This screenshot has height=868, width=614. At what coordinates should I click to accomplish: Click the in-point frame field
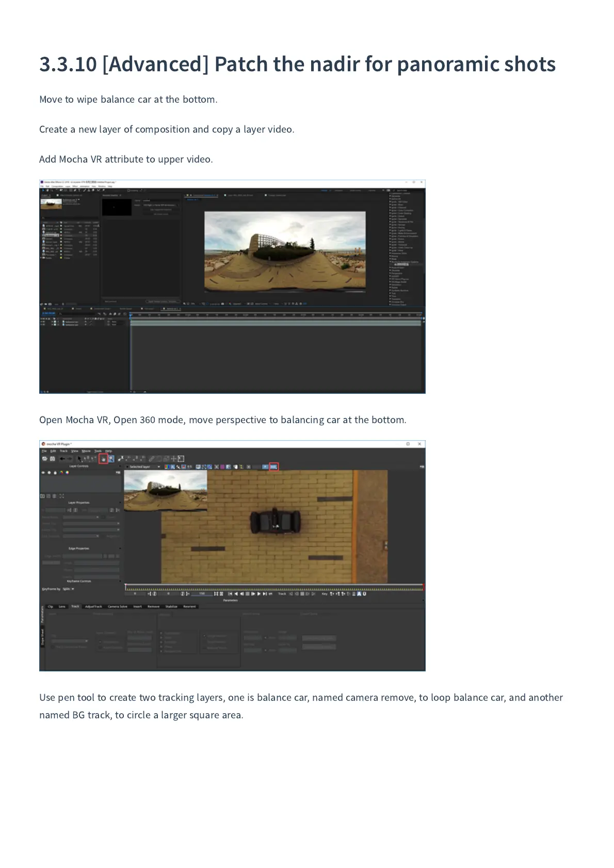tap(135, 594)
